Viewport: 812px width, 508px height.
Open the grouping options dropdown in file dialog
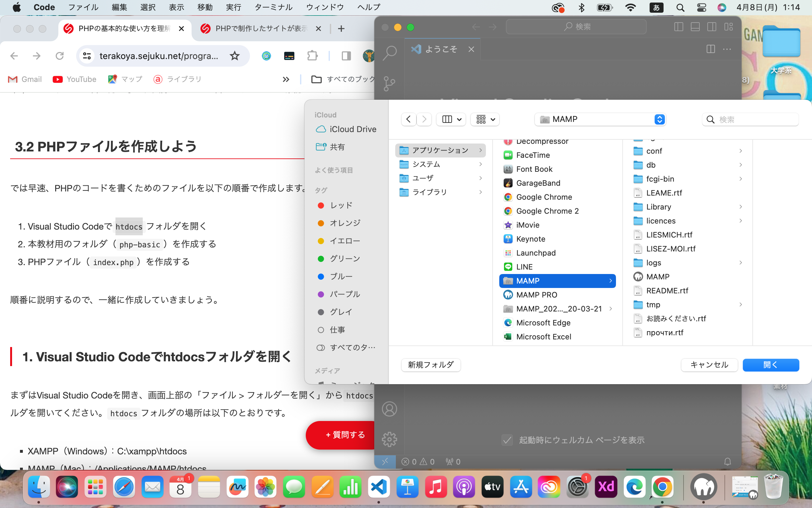click(x=485, y=119)
